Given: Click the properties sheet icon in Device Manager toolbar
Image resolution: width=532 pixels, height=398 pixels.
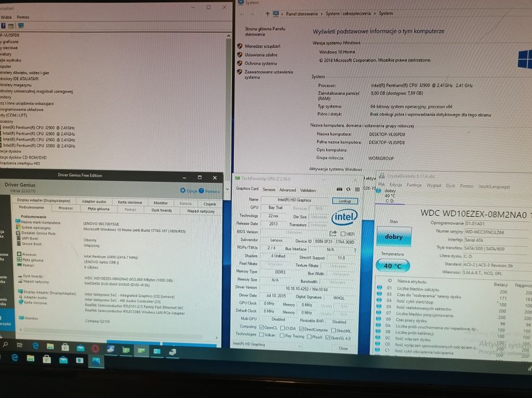Looking at the screenshot, I should (11, 26).
